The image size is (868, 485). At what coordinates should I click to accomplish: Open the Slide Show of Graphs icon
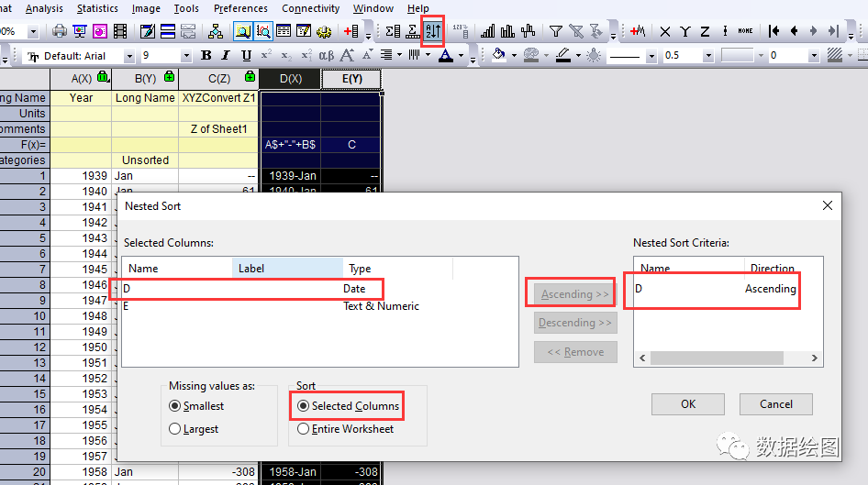click(x=80, y=31)
